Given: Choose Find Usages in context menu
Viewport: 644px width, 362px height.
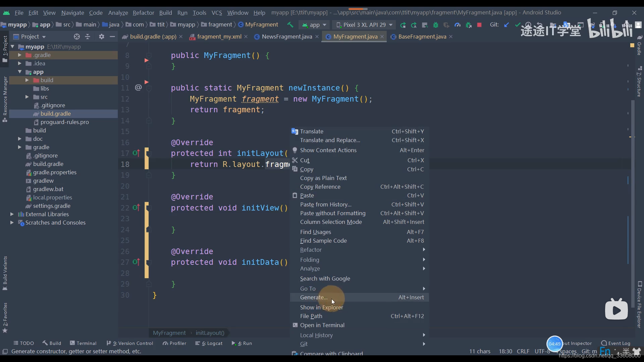Looking at the screenshot, I should (359, 232).
